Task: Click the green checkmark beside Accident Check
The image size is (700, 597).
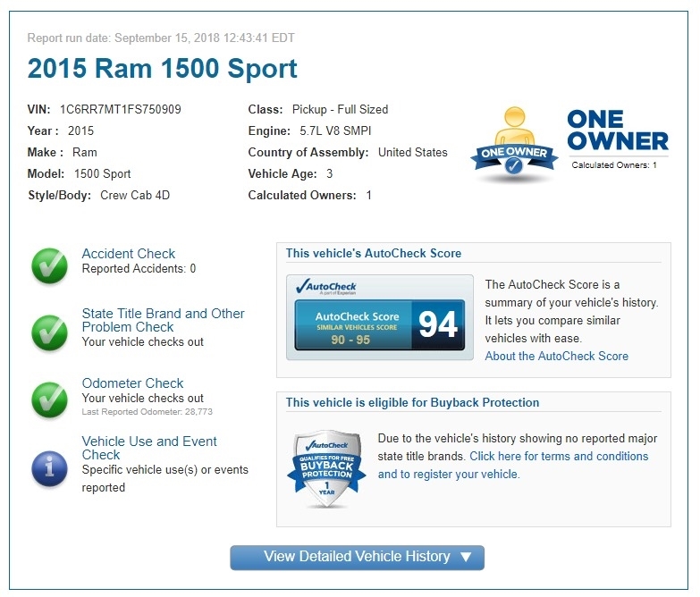Action: coord(49,265)
